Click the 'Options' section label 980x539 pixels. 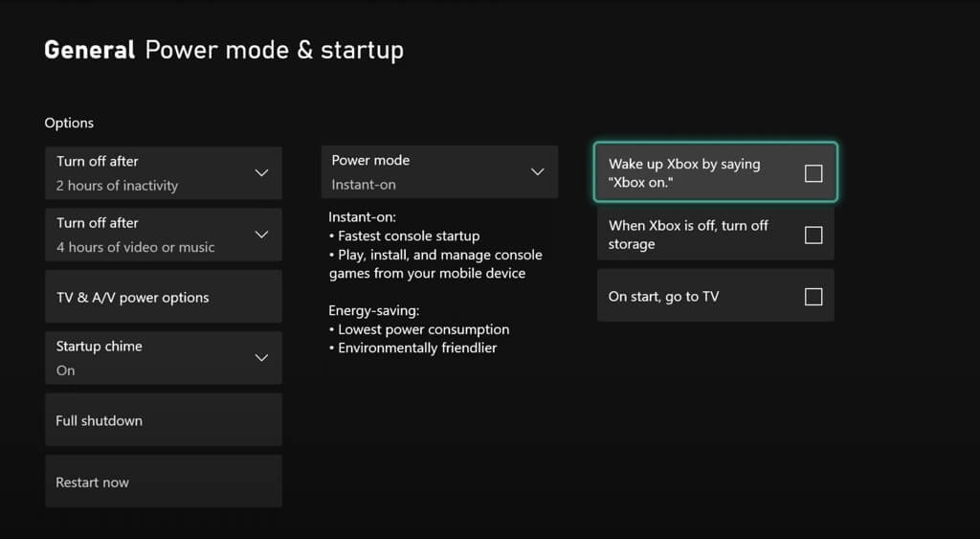(x=69, y=123)
